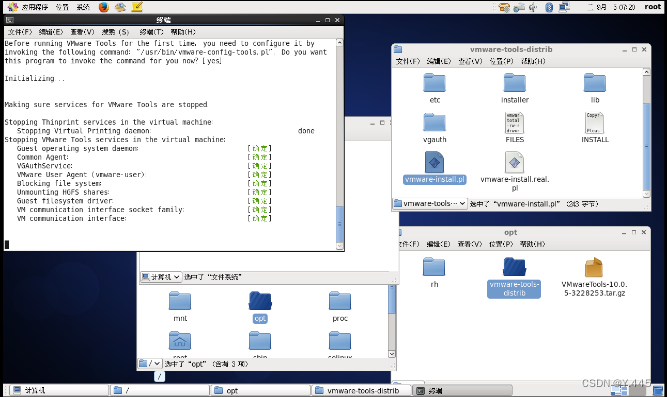The width and height of the screenshot is (667, 397).
Task: Select the mnt folder in root window
Action: [x=180, y=301]
